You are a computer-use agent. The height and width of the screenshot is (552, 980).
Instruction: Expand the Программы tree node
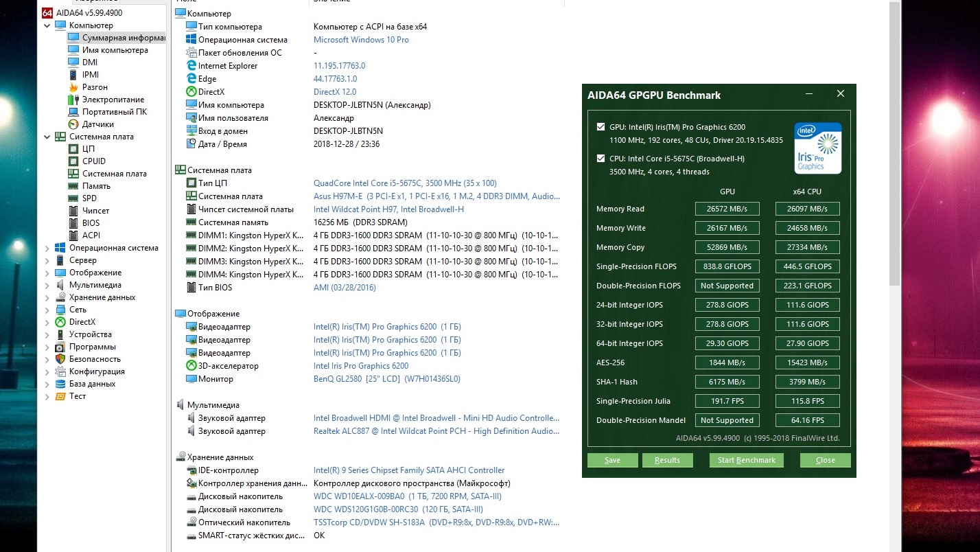point(47,347)
